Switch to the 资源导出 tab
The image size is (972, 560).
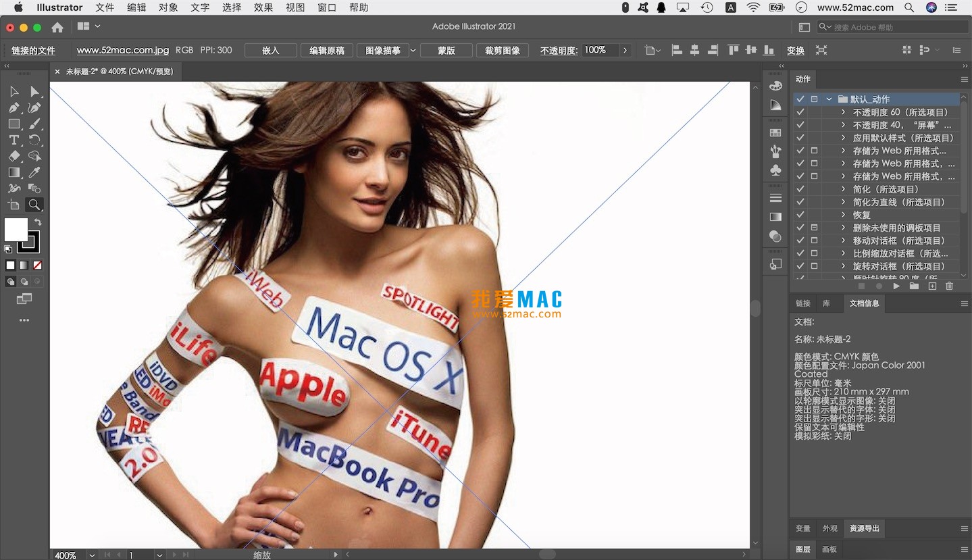[x=865, y=528]
